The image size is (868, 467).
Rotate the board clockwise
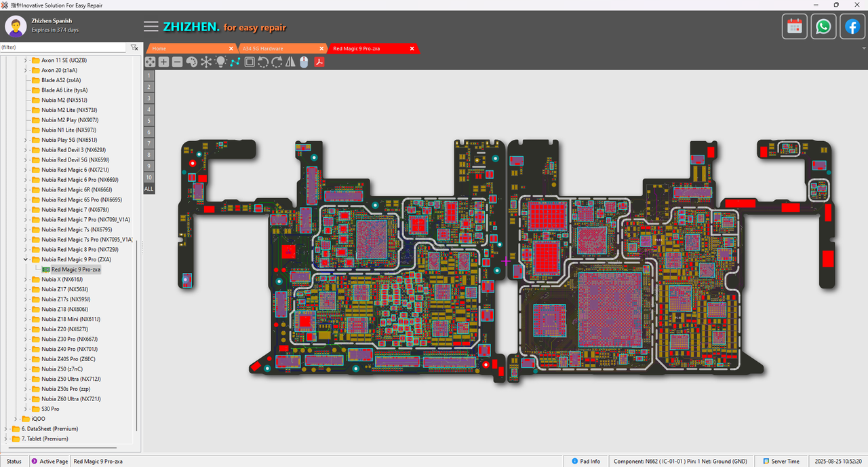(x=277, y=62)
